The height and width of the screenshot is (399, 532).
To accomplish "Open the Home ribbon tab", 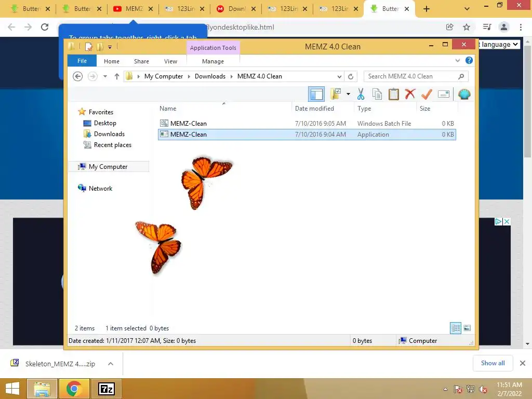I will [112, 61].
